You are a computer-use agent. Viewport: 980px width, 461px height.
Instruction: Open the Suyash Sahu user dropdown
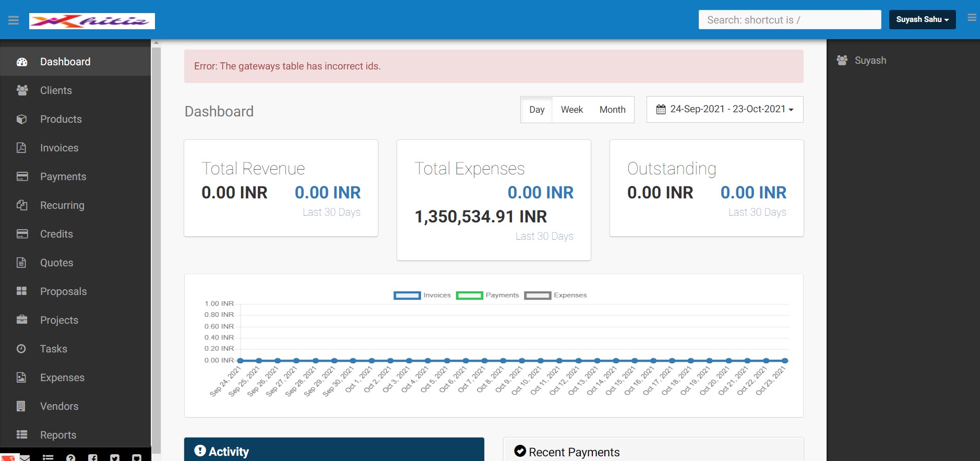(922, 20)
